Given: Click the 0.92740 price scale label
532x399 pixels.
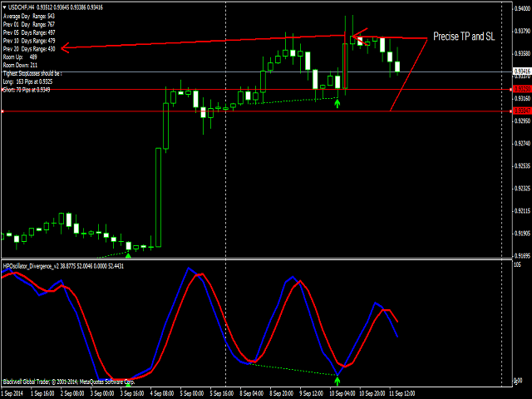Looking at the screenshot, I should [523, 144].
